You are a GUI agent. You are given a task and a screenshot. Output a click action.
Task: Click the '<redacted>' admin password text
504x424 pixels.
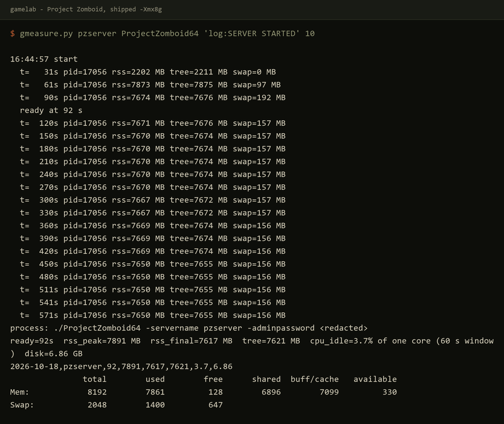[x=344, y=328]
